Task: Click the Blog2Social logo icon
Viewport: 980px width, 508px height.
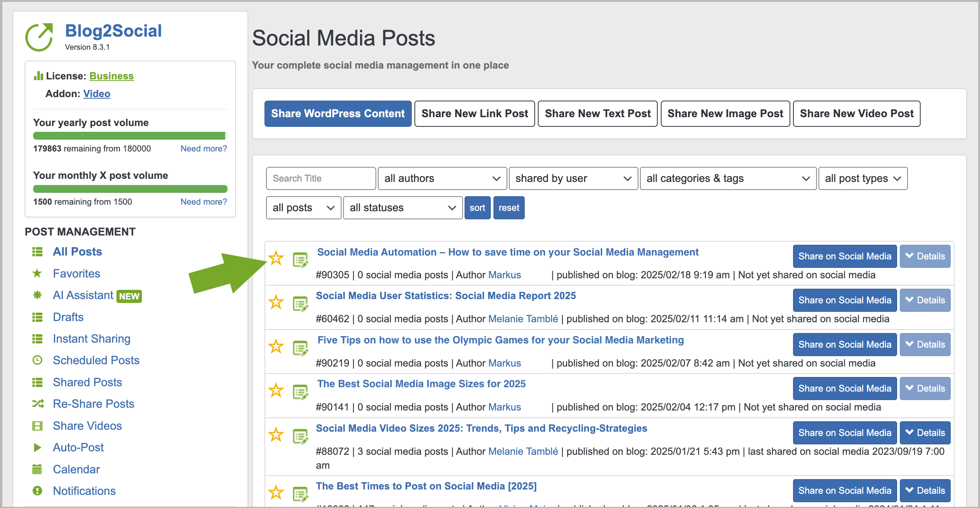Action: (39, 37)
